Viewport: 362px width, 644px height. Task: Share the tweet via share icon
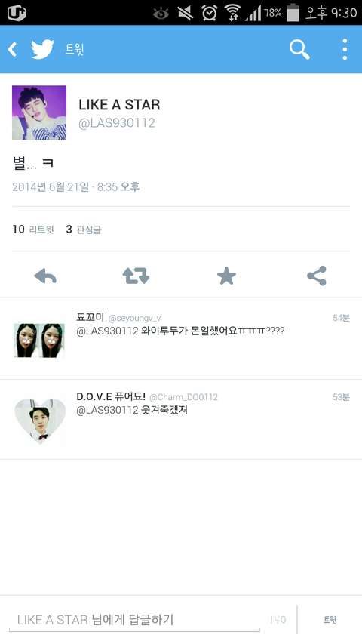[317, 276]
